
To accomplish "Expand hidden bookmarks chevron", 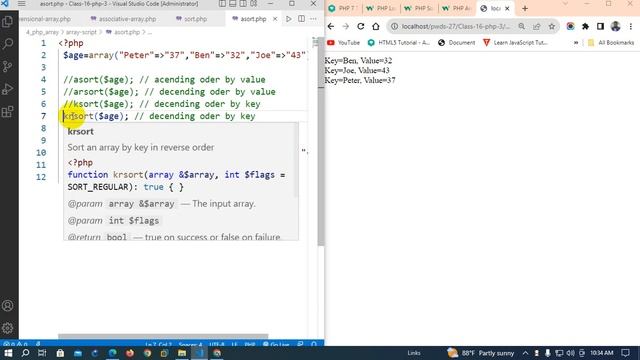I will point(576,42).
